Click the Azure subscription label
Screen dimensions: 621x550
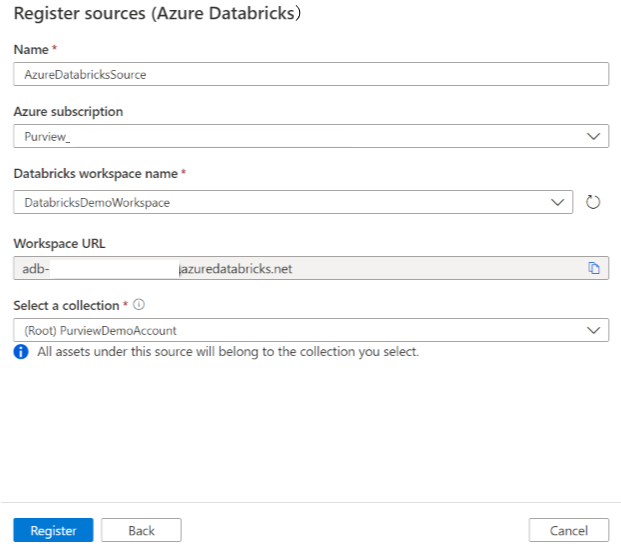pos(68,112)
